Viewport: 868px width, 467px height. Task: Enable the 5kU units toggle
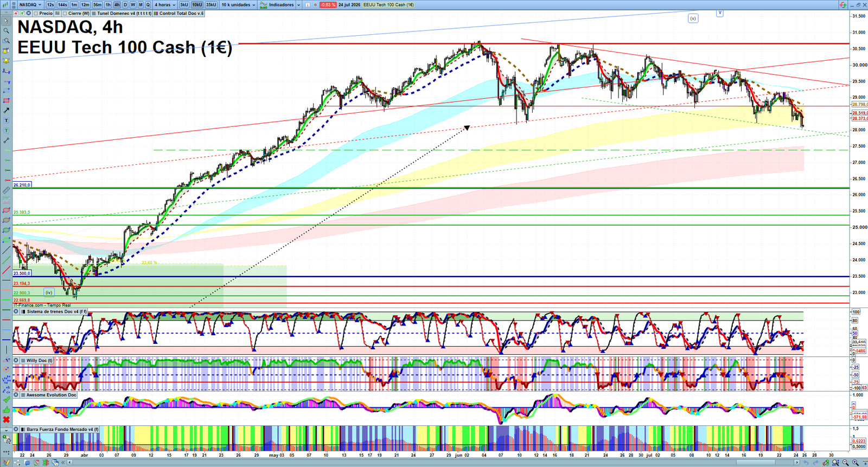[x=184, y=4]
